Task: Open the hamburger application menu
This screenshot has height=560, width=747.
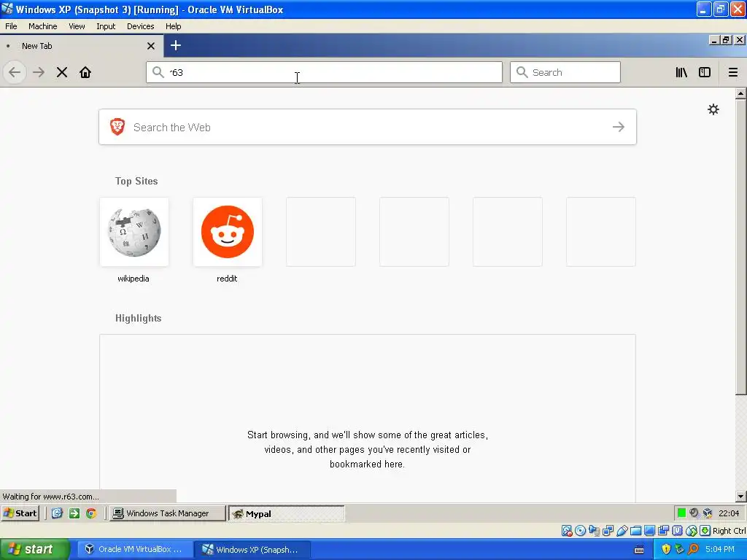Action: pos(733,72)
